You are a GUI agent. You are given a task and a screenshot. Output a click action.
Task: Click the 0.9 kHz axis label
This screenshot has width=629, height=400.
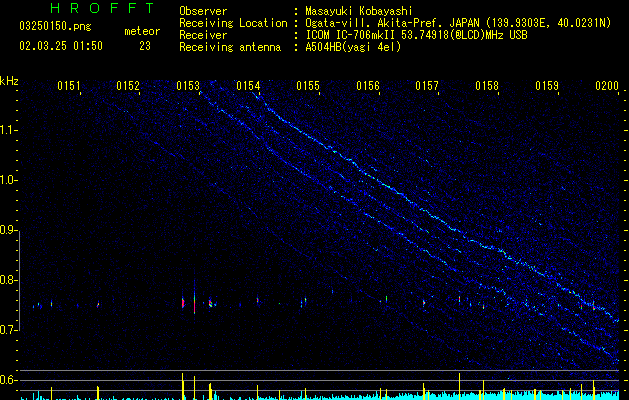point(9,230)
